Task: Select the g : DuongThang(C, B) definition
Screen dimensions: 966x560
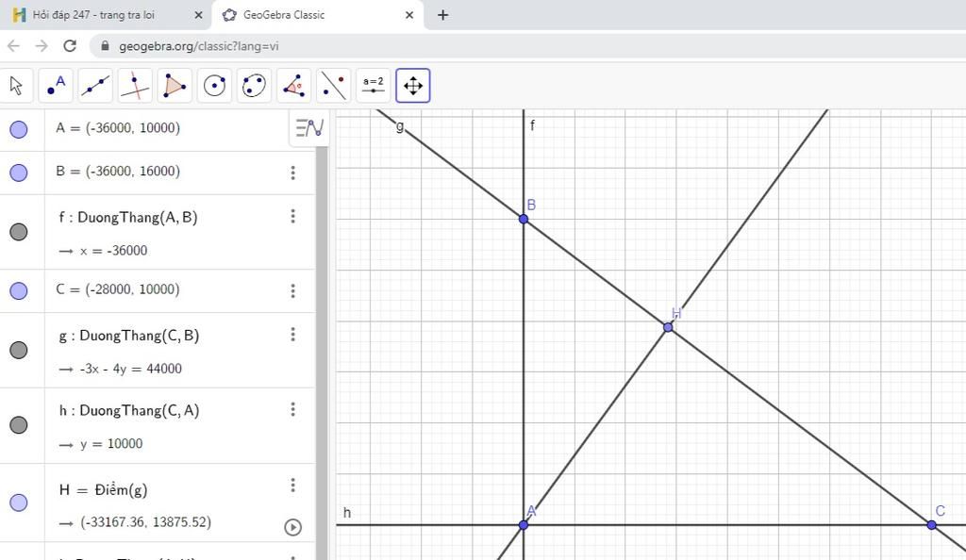Action: (x=128, y=336)
